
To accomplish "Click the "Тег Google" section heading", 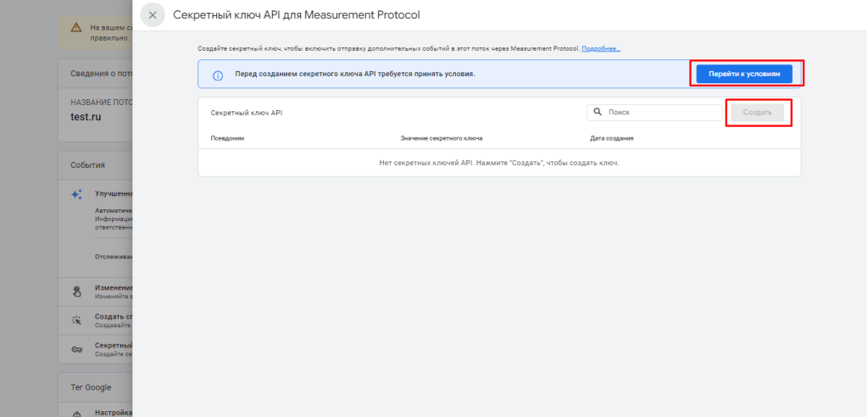I will coord(90,387).
